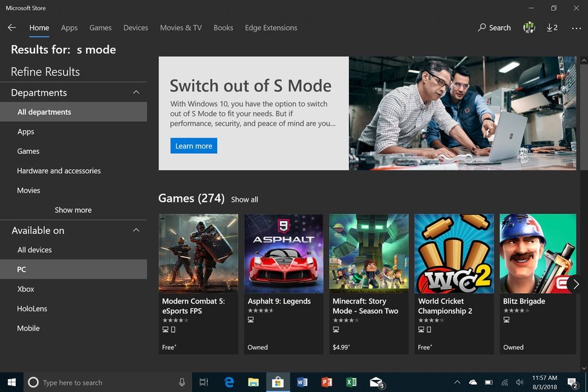Open the downloads and updates icon

tap(549, 27)
